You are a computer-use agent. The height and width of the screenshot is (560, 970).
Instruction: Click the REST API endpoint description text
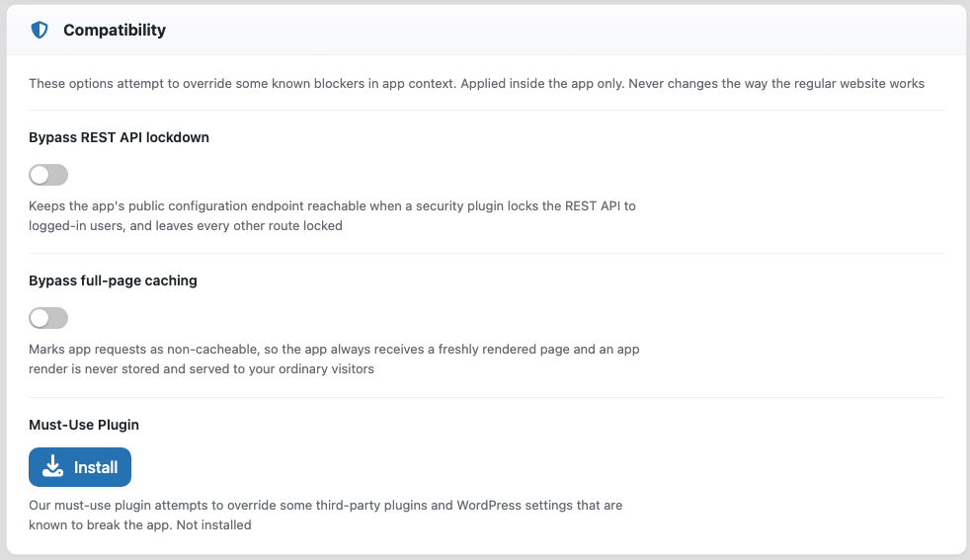[332, 216]
